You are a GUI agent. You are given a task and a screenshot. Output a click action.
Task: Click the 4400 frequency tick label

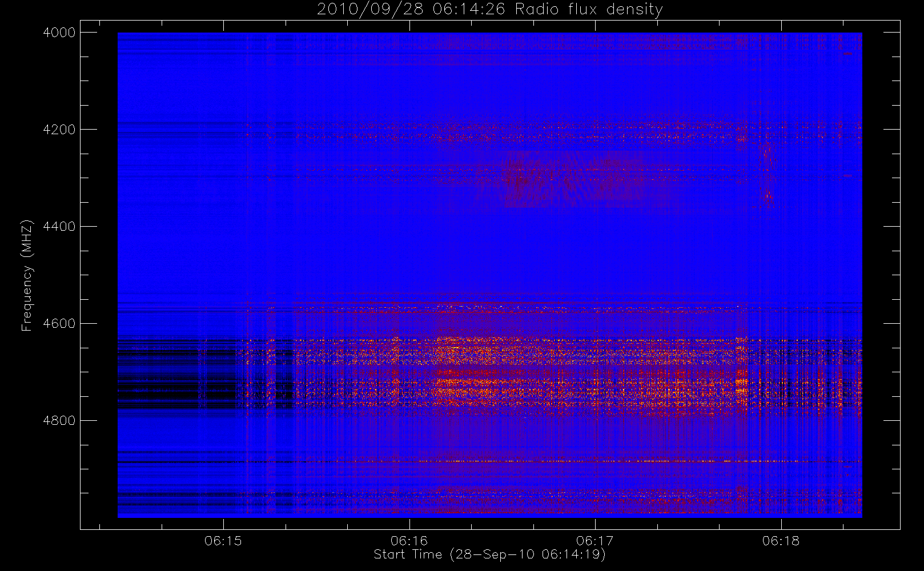[59, 227]
